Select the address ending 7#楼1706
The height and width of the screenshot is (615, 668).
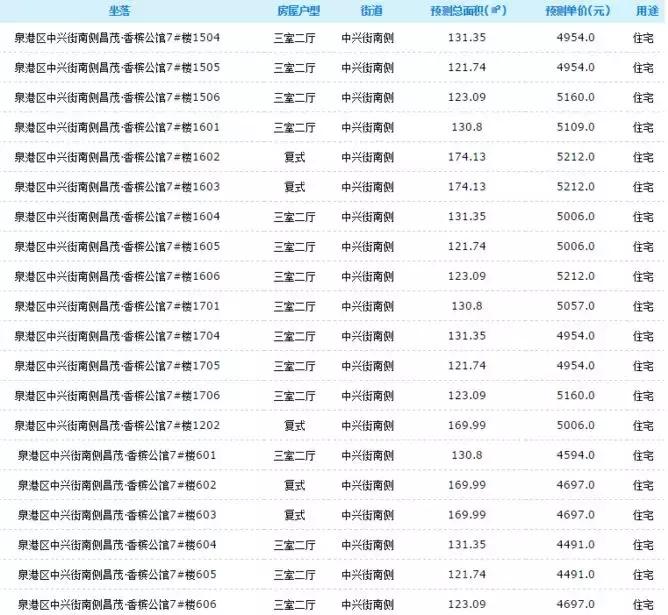(117, 395)
